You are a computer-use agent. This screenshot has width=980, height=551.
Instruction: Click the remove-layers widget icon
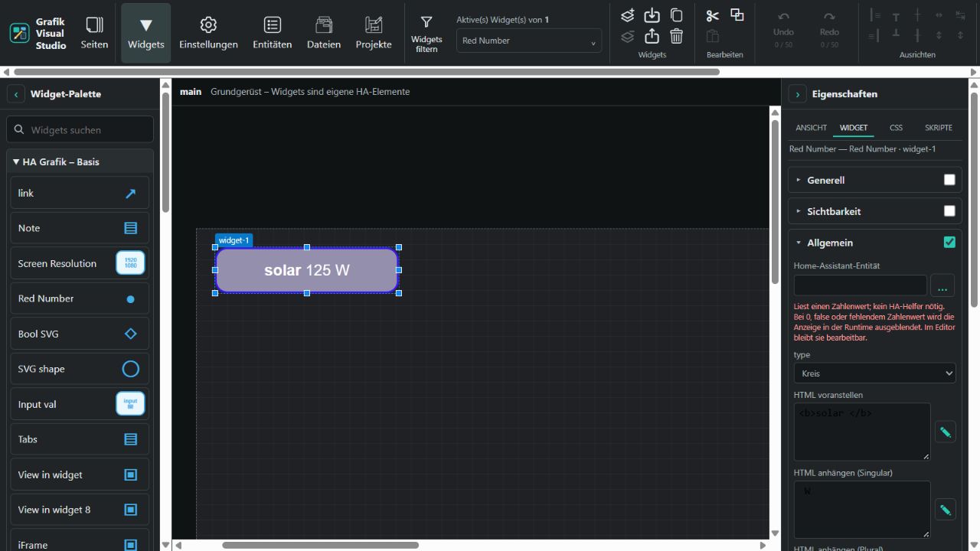(x=628, y=36)
